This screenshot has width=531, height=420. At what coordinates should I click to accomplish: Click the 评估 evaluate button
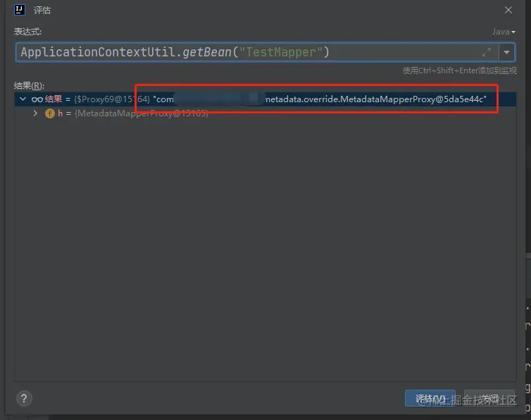(x=430, y=398)
